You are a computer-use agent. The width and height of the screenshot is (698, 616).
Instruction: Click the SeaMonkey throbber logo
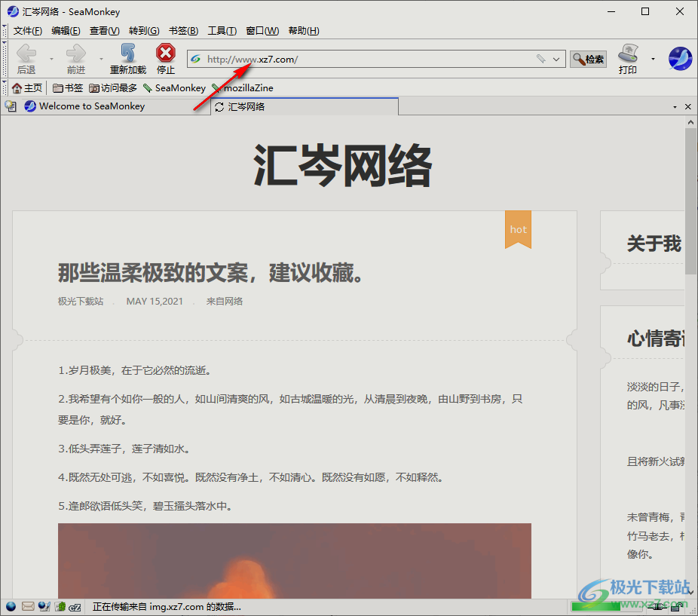[x=680, y=58]
